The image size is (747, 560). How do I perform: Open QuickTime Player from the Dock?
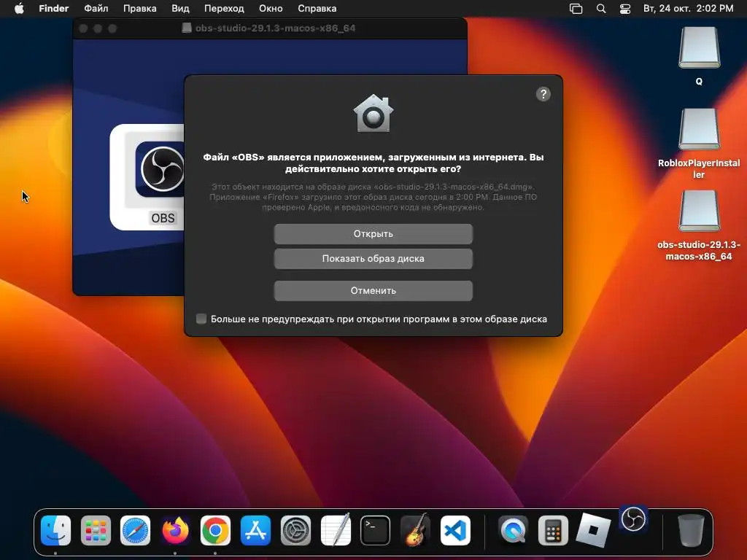[513, 531]
